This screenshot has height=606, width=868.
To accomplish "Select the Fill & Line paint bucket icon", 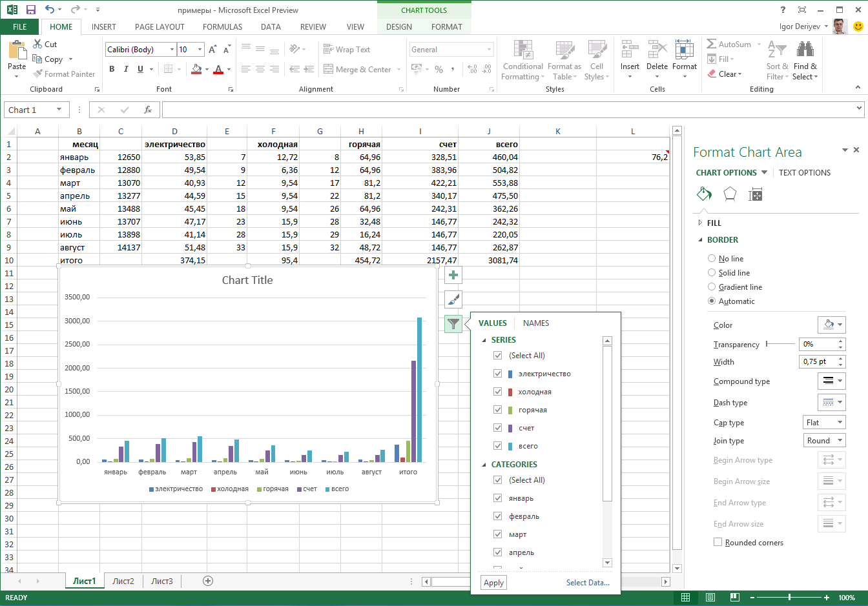I will point(704,194).
